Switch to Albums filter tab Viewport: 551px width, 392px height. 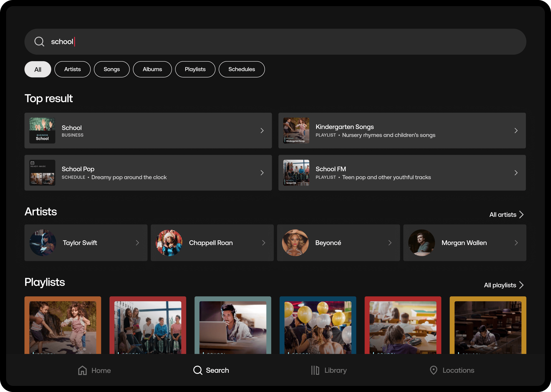pyautogui.click(x=152, y=69)
